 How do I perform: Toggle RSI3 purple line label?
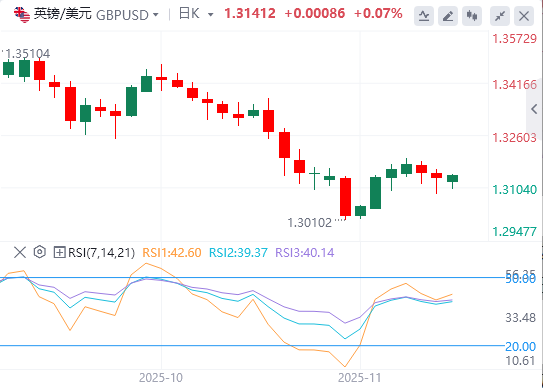[305, 253]
